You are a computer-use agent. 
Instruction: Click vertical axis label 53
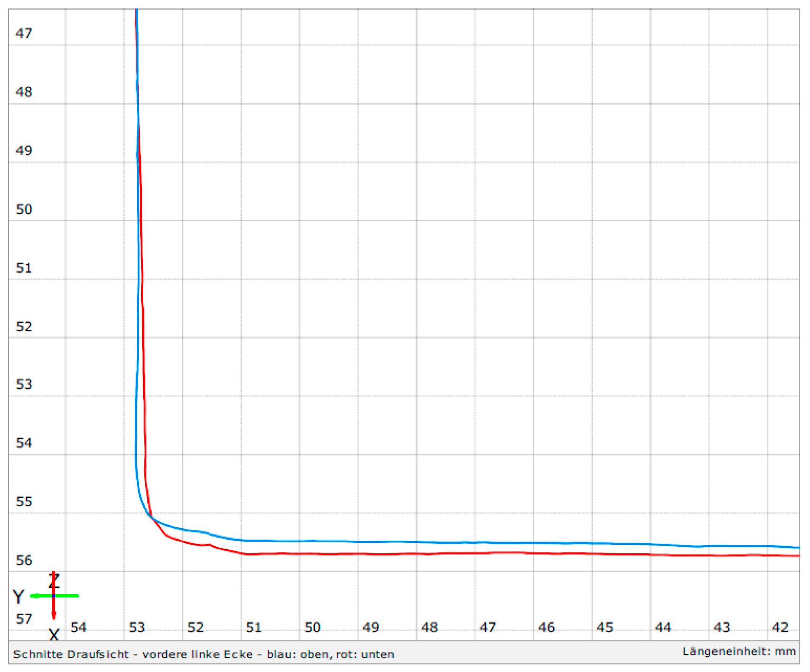click(24, 384)
